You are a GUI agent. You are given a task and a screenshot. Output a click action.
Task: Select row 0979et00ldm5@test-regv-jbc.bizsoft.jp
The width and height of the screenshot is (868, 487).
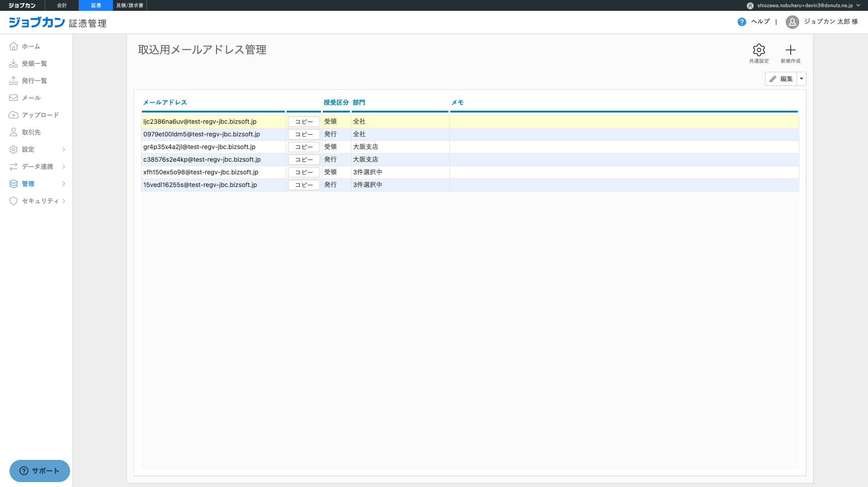[470, 134]
